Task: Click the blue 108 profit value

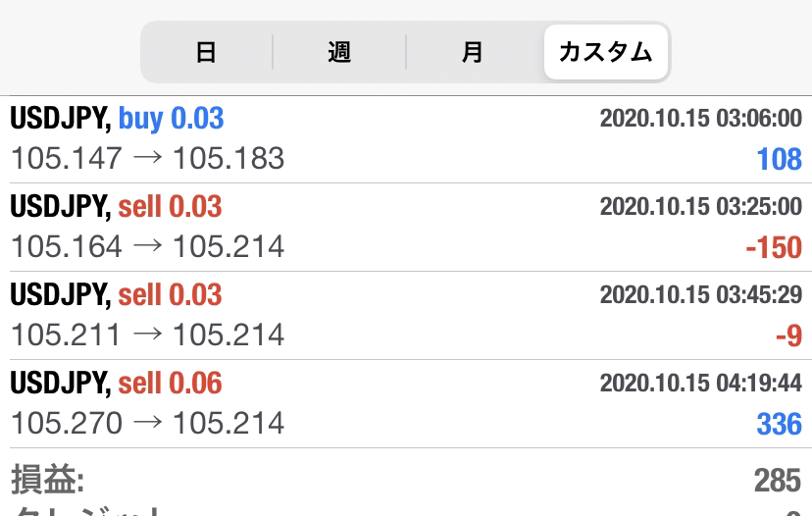Action: 779,159
